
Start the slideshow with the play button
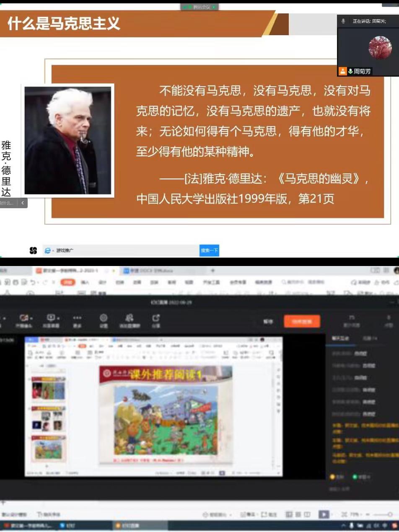pyautogui.click(x=323, y=514)
